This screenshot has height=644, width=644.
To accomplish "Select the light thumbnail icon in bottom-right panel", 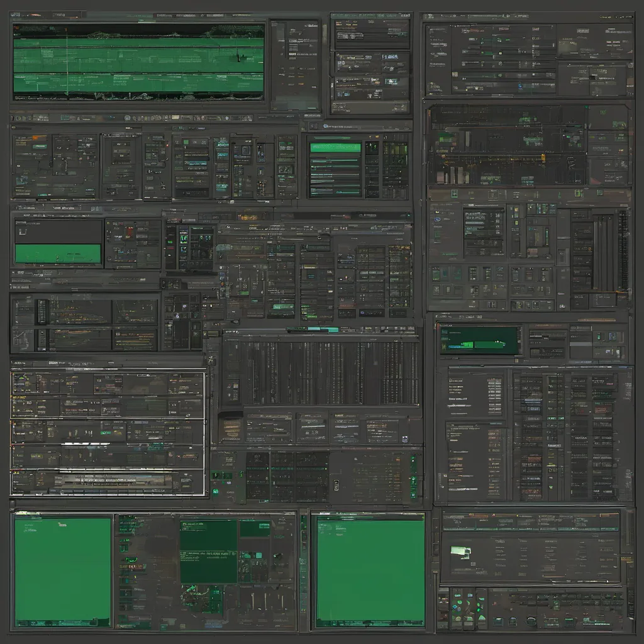I will [460, 552].
